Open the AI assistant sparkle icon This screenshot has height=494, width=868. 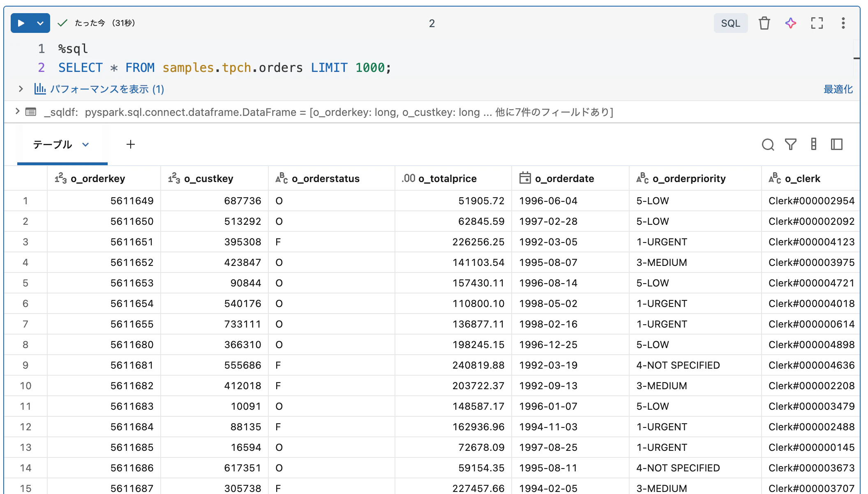(790, 23)
